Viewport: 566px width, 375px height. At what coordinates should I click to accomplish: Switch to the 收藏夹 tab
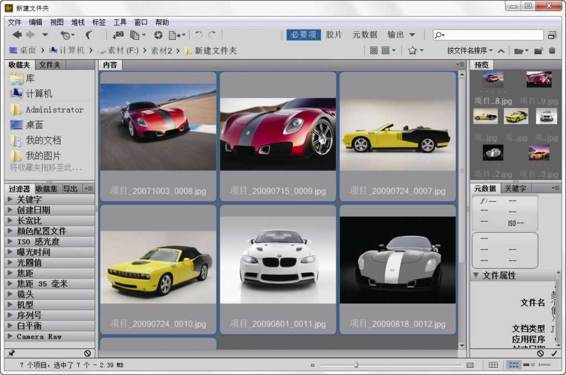pyautogui.click(x=19, y=65)
